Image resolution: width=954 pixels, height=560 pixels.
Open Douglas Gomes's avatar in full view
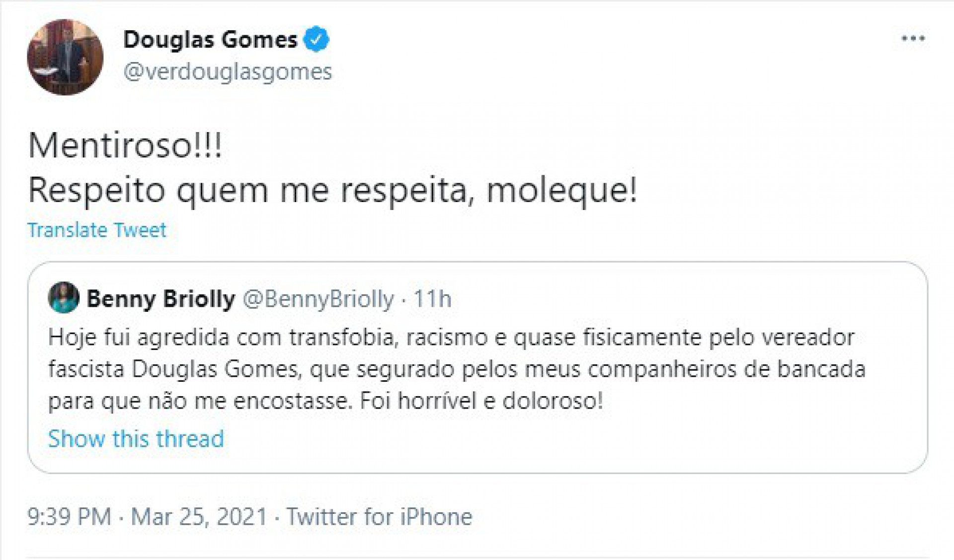(x=62, y=55)
